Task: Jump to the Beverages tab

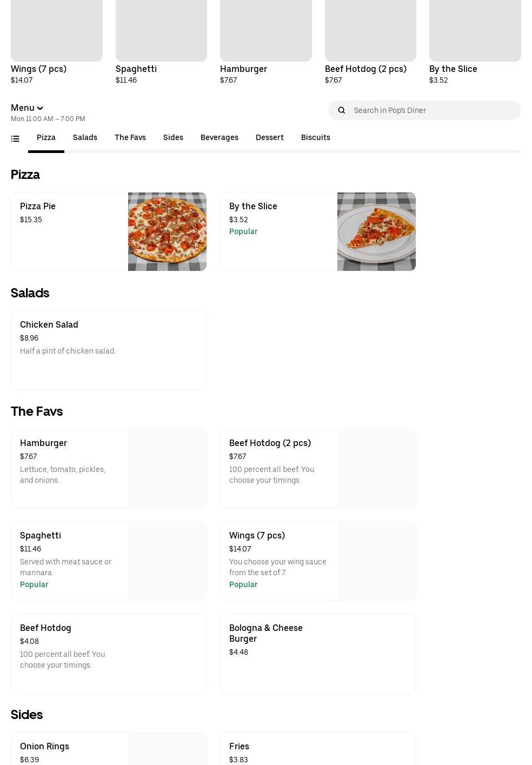Action: click(219, 137)
